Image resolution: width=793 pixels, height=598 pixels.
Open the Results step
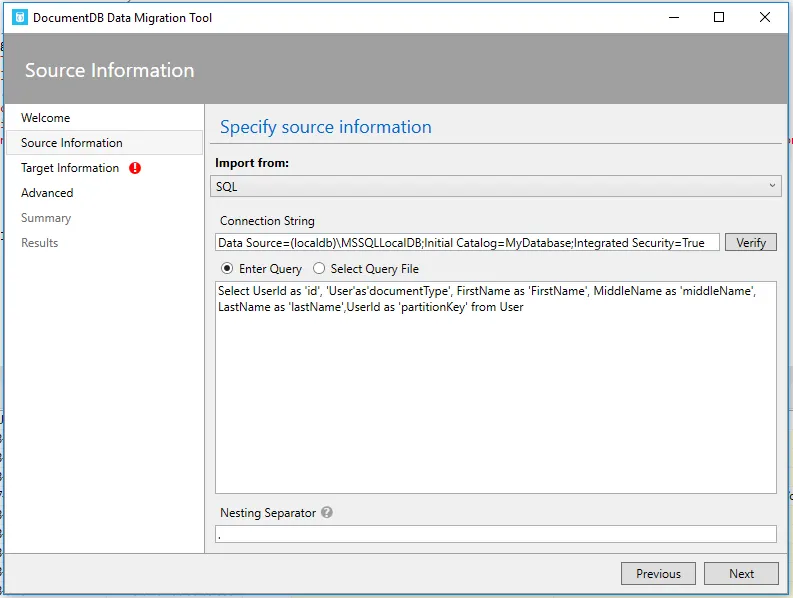pos(39,243)
